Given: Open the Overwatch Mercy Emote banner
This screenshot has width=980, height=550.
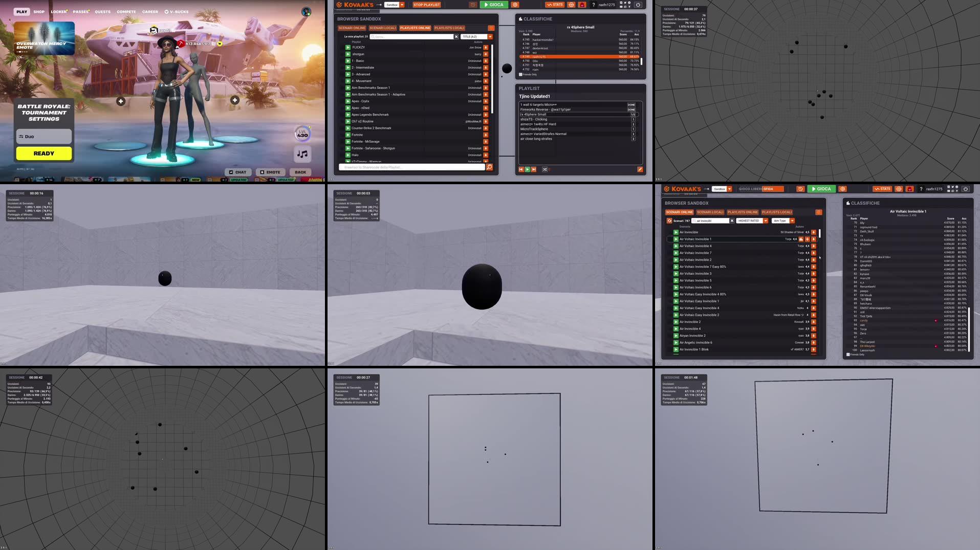Looking at the screenshot, I should tap(44, 38).
